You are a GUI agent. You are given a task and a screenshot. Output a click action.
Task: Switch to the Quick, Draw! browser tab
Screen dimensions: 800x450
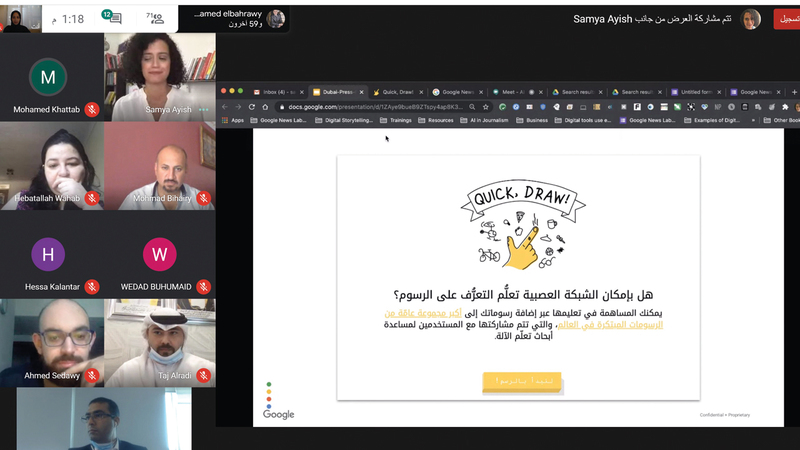pos(395,92)
